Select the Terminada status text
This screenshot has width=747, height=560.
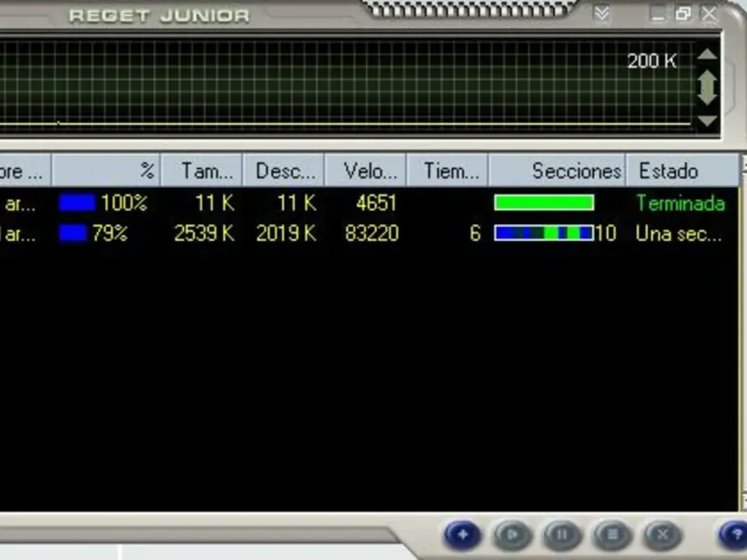681,203
